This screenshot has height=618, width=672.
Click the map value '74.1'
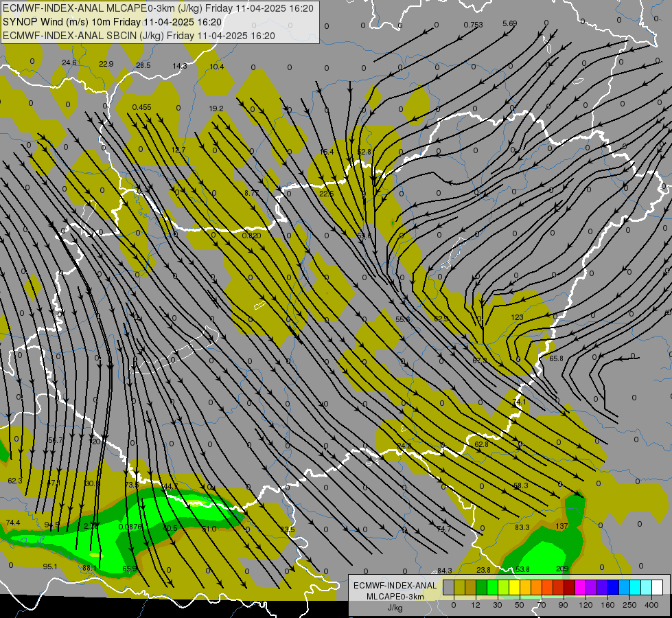click(519, 402)
